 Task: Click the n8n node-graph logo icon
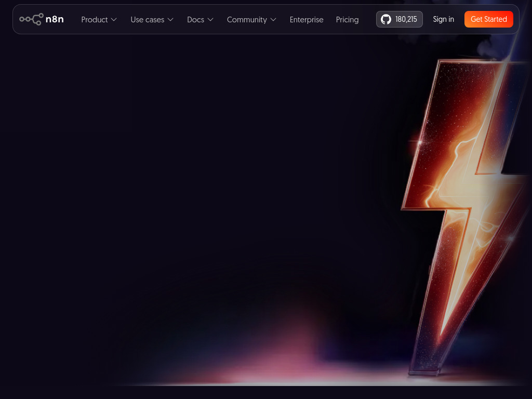tap(31, 19)
